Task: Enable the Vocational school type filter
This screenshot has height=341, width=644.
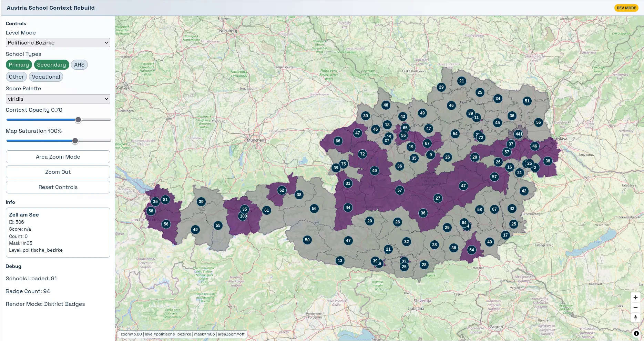Action: [46, 77]
